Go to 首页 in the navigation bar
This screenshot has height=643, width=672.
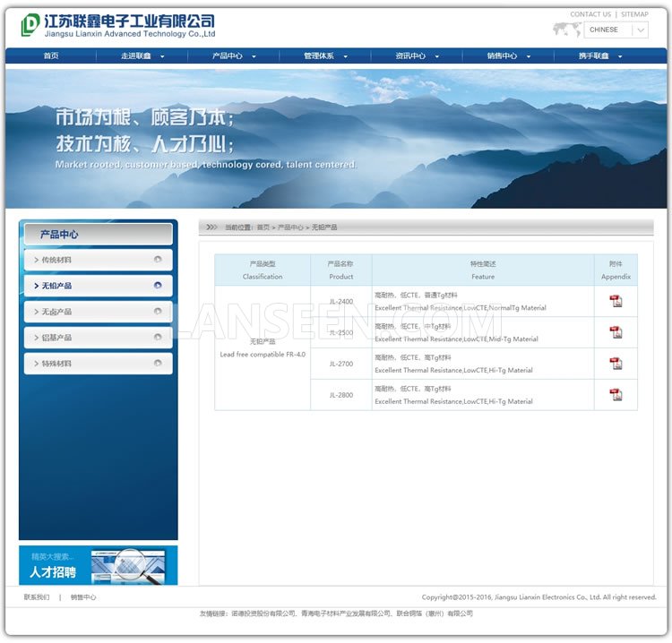pyautogui.click(x=51, y=56)
